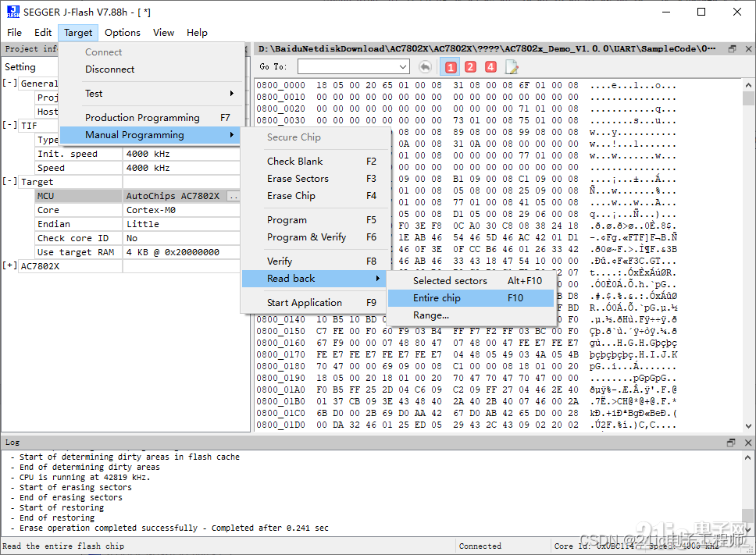
Task: Open the View menu
Action: [x=163, y=32]
